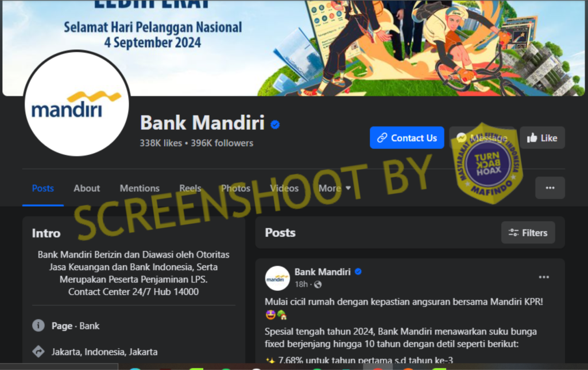Click the blue verified badge beside Bank Mandiri
Screen dimensions: 588x370
pos(275,124)
